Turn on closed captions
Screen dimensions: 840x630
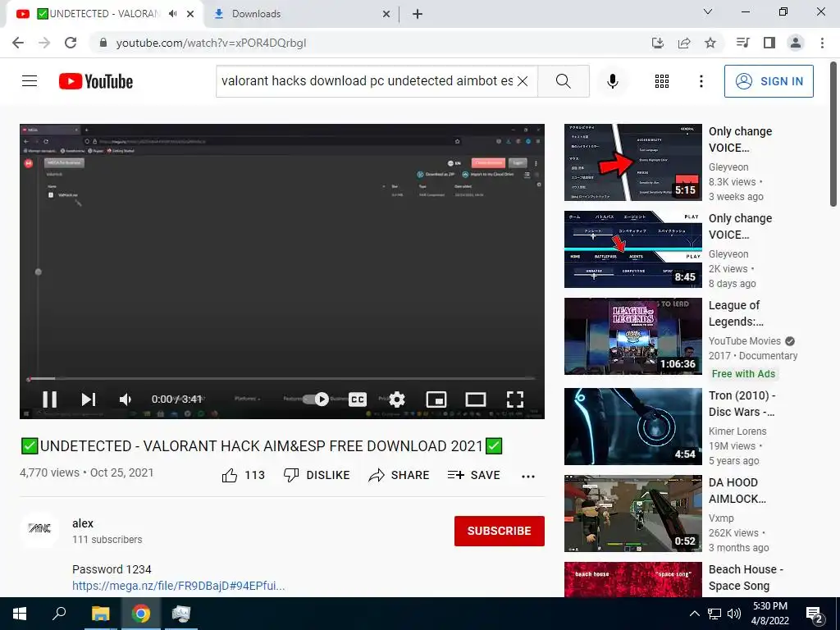358,399
